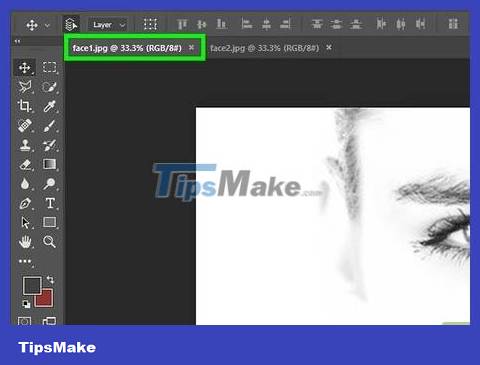Click the face image on the canvas
480x365 pixels.
(x=333, y=216)
